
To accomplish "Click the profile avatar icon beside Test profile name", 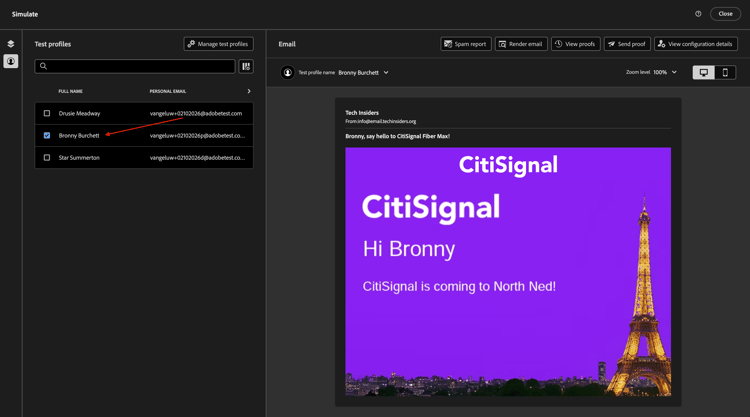I will [287, 73].
